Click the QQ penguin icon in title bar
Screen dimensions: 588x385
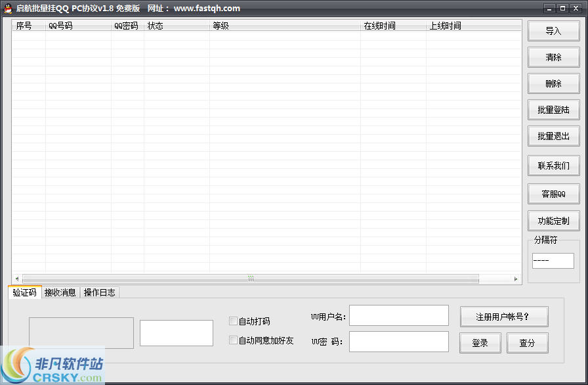click(7, 8)
